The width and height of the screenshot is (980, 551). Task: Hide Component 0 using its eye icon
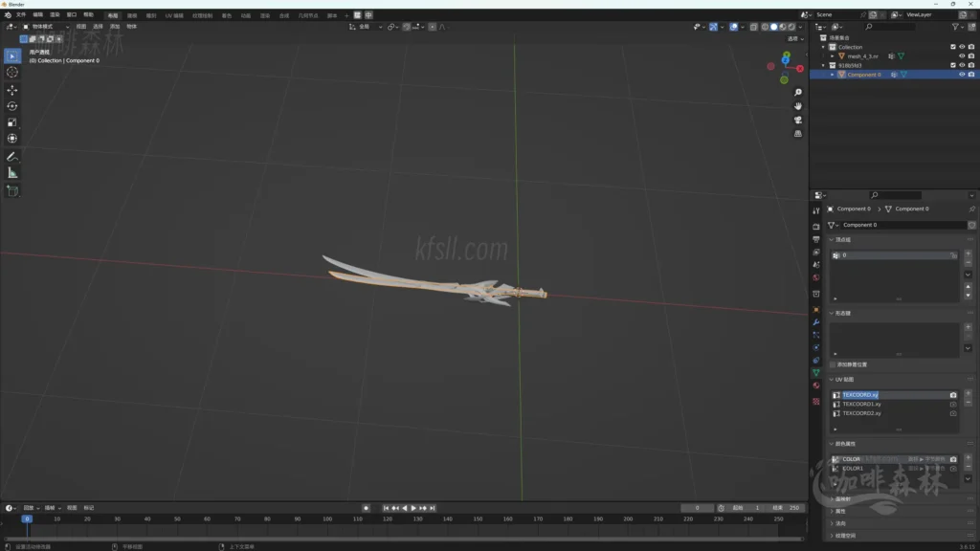click(962, 75)
